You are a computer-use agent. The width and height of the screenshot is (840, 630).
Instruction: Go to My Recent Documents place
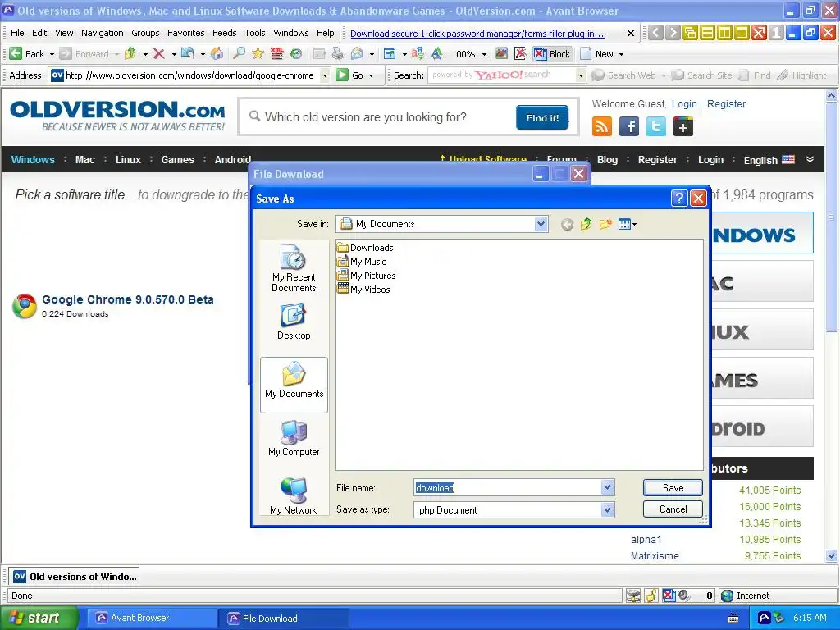294,268
